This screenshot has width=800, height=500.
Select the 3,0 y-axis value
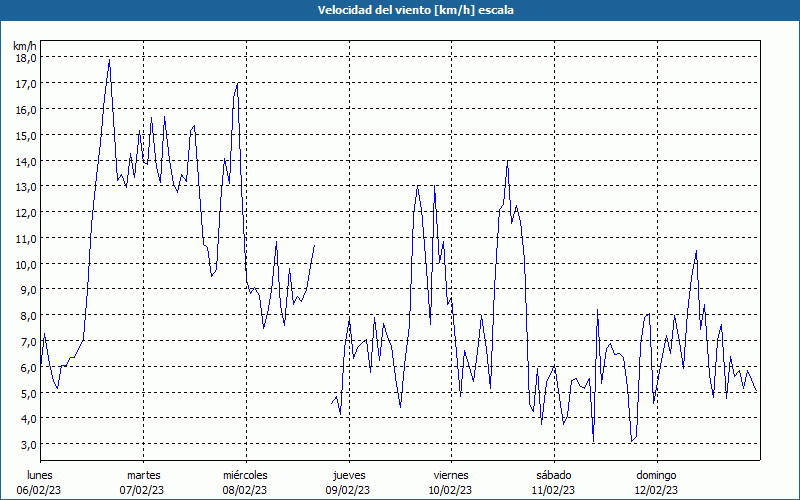click(x=29, y=445)
